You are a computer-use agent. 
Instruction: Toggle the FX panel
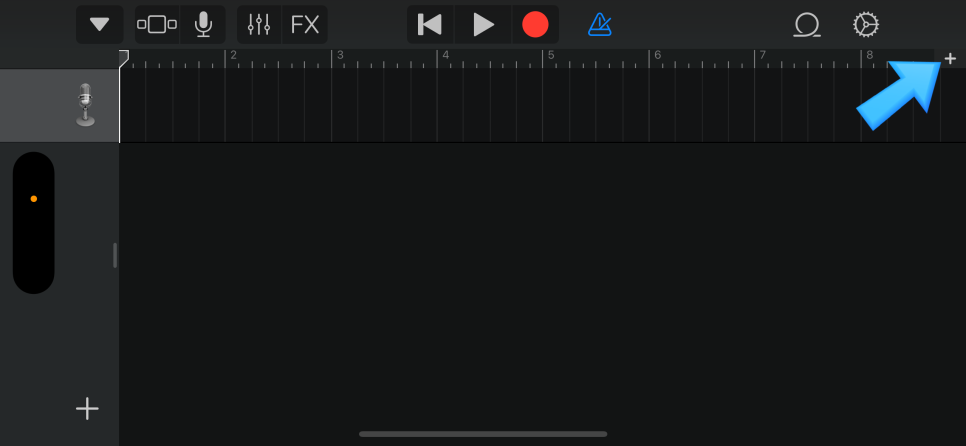coord(305,25)
